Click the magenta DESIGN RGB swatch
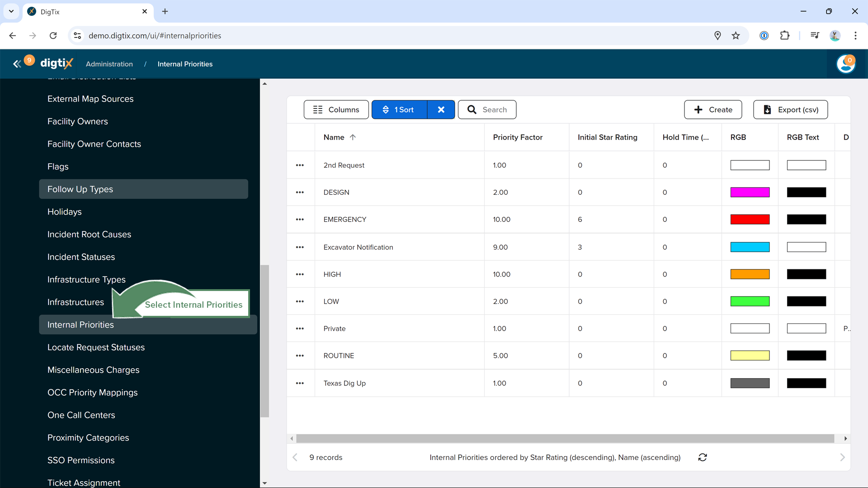 coord(750,192)
